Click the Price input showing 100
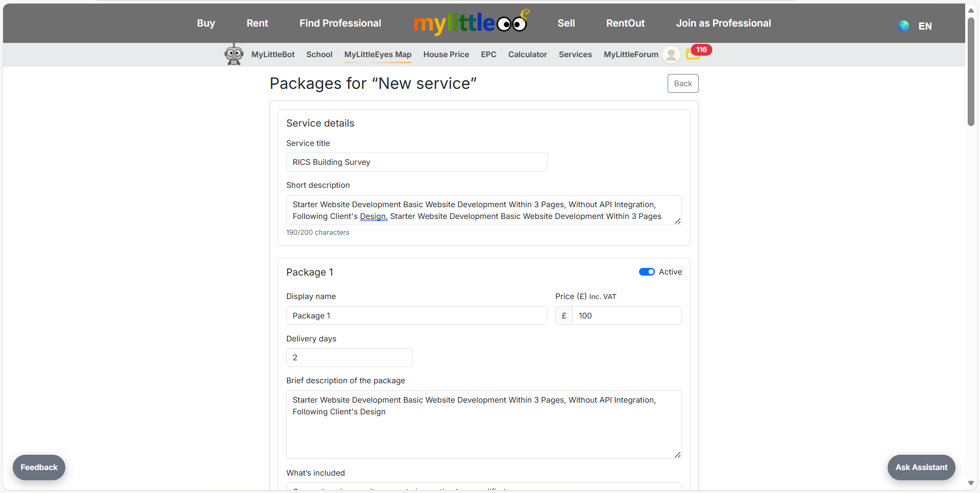Viewport: 980px width, 493px height. pos(627,315)
